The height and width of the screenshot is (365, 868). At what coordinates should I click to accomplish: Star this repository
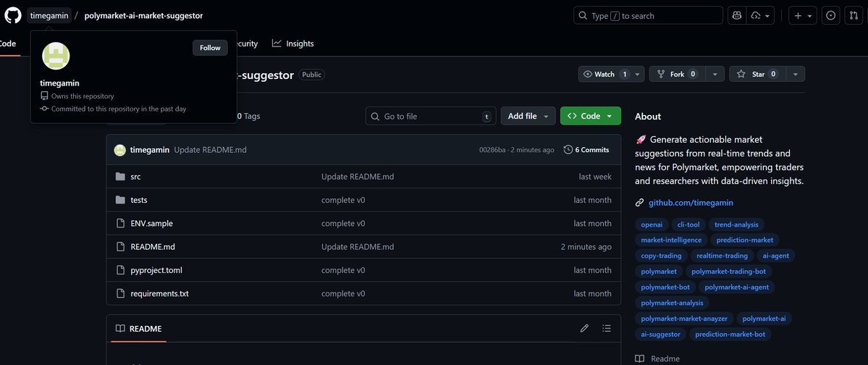(x=757, y=74)
